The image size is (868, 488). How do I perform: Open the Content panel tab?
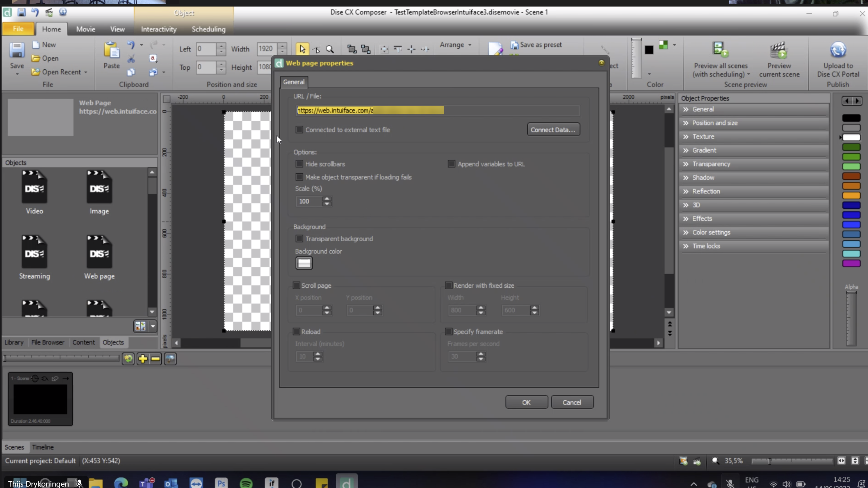click(84, 342)
